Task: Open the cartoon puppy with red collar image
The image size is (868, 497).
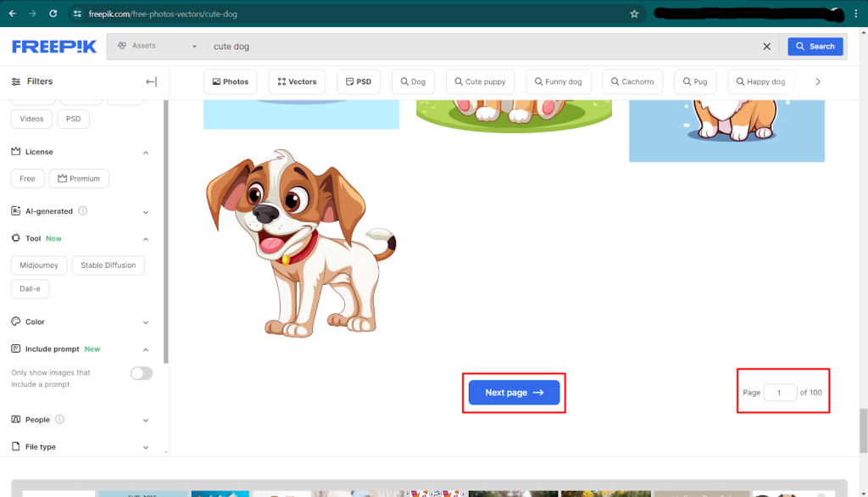Action: tap(301, 243)
